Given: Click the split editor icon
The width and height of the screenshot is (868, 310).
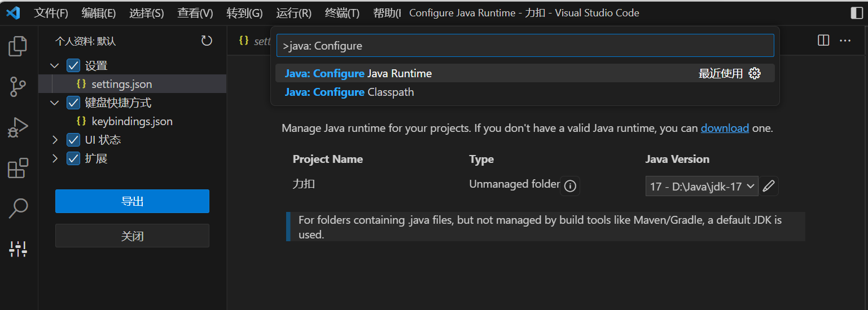Looking at the screenshot, I should point(823,41).
